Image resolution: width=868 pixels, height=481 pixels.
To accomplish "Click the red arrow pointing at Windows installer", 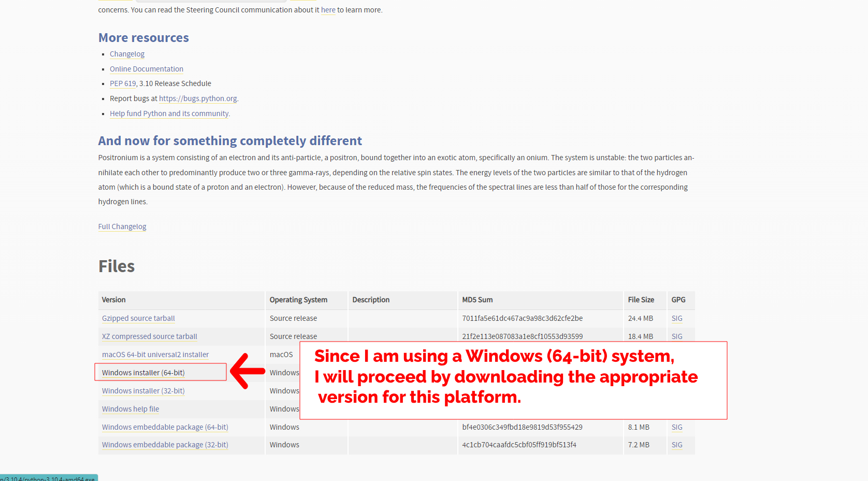I will point(247,371).
